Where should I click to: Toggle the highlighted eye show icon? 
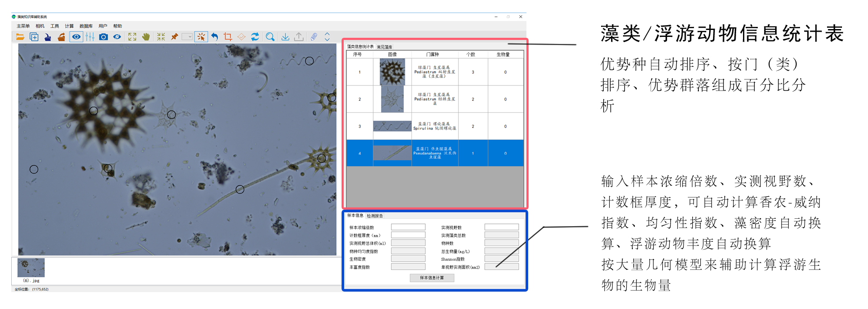(x=76, y=37)
